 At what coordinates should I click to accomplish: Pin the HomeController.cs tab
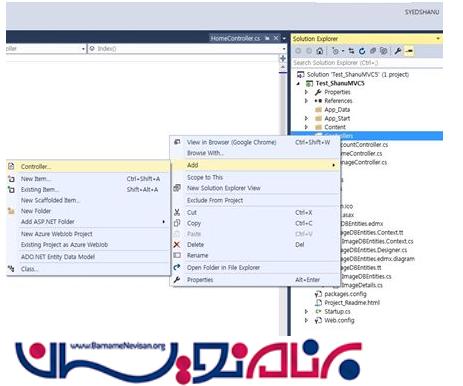[x=267, y=38]
